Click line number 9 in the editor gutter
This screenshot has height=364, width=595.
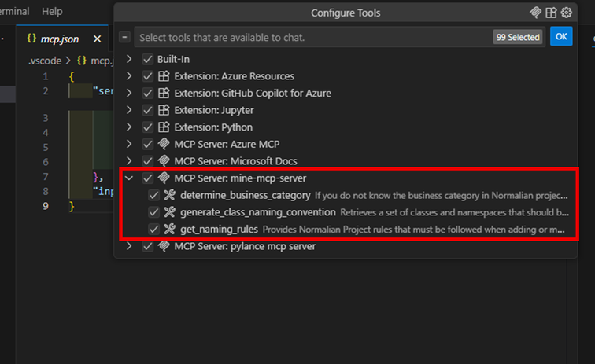46,206
